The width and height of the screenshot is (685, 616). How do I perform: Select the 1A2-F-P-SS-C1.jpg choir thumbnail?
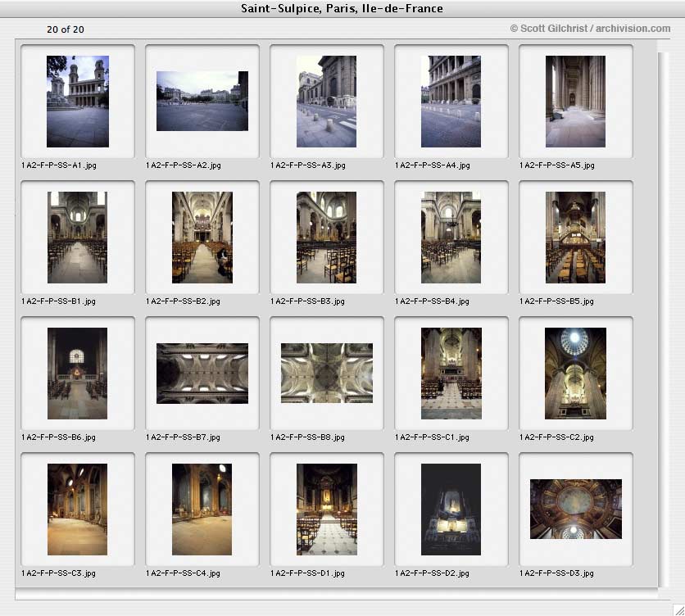451,374
